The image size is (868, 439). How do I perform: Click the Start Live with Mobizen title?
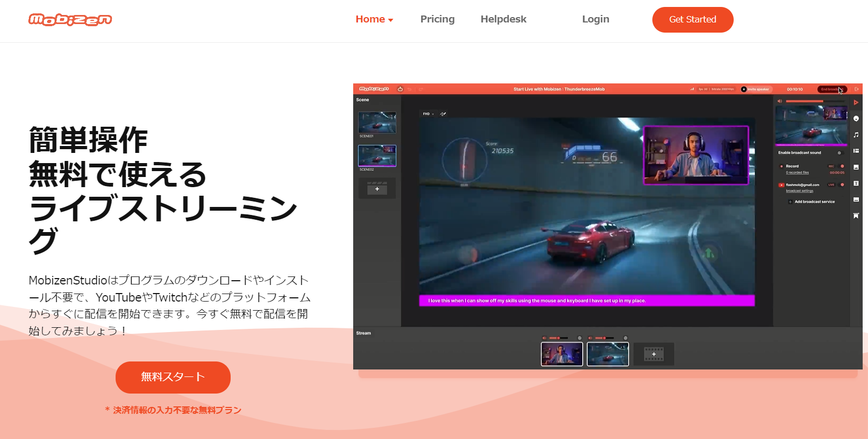559,89
